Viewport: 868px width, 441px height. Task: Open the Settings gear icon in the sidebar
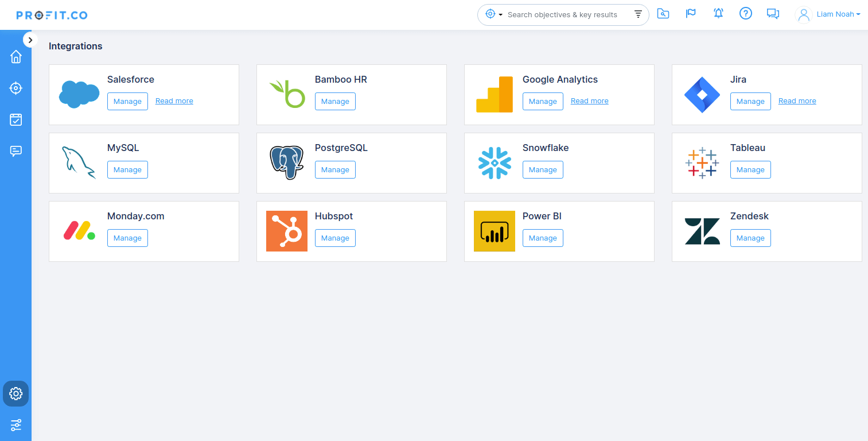pos(16,393)
